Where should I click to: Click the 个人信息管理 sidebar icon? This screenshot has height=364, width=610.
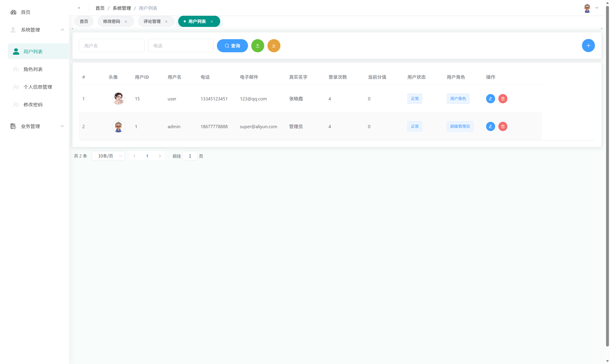(16, 87)
